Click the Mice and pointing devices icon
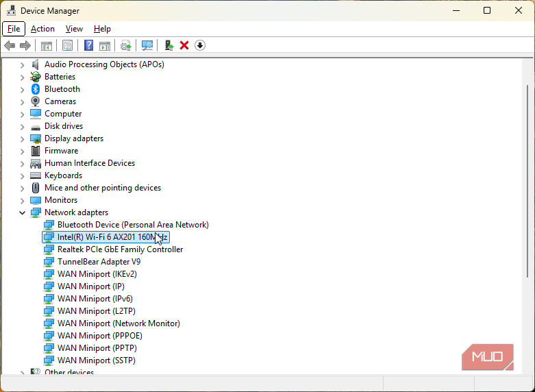 pos(36,188)
